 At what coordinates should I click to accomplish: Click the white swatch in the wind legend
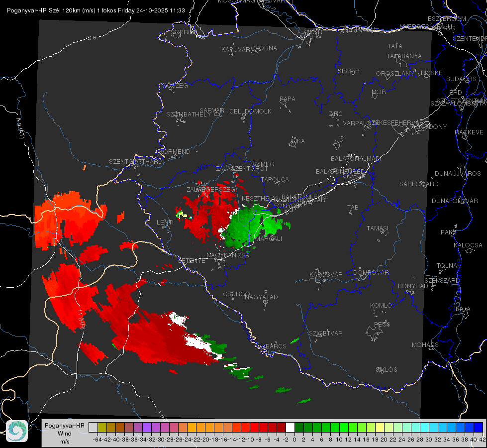click(290, 428)
